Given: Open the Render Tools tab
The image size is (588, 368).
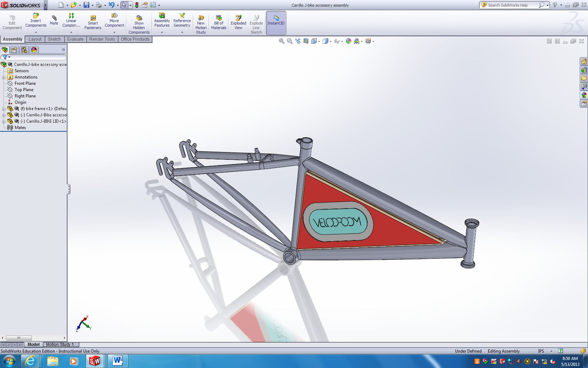Looking at the screenshot, I should [x=102, y=39].
